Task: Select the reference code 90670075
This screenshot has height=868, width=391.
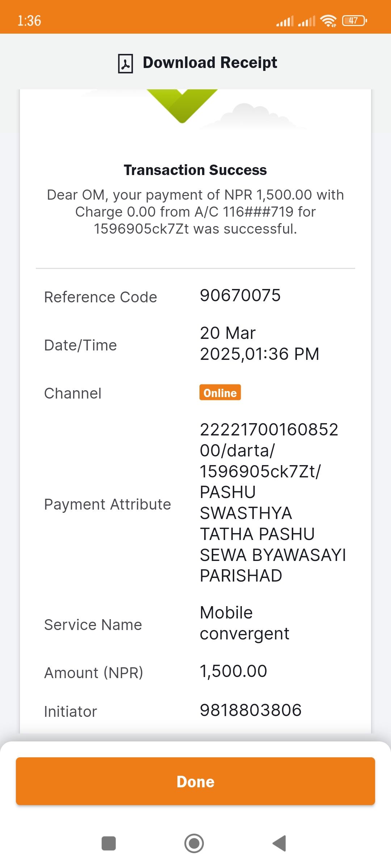Action: click(x=240, y=295)
